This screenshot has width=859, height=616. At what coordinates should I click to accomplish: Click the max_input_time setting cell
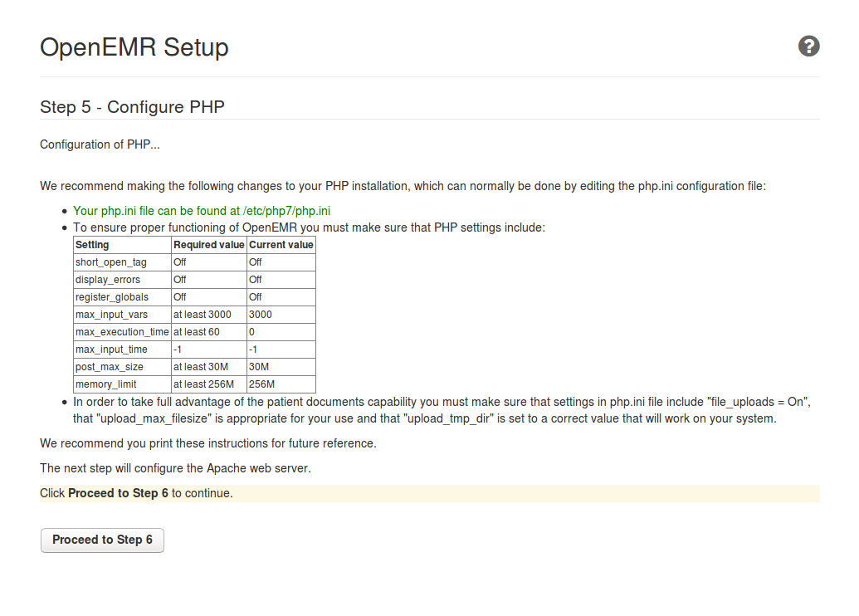[x=112, y=350]
